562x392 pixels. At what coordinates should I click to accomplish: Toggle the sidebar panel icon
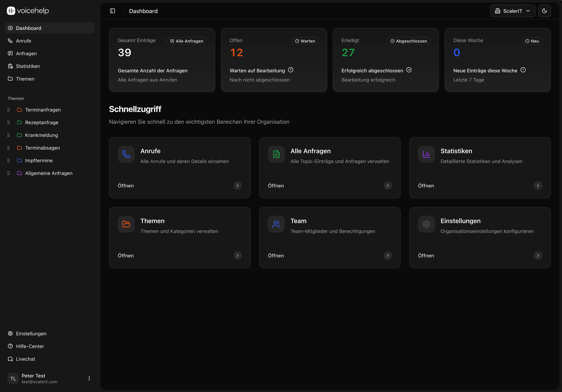click(x=113, y=11)
